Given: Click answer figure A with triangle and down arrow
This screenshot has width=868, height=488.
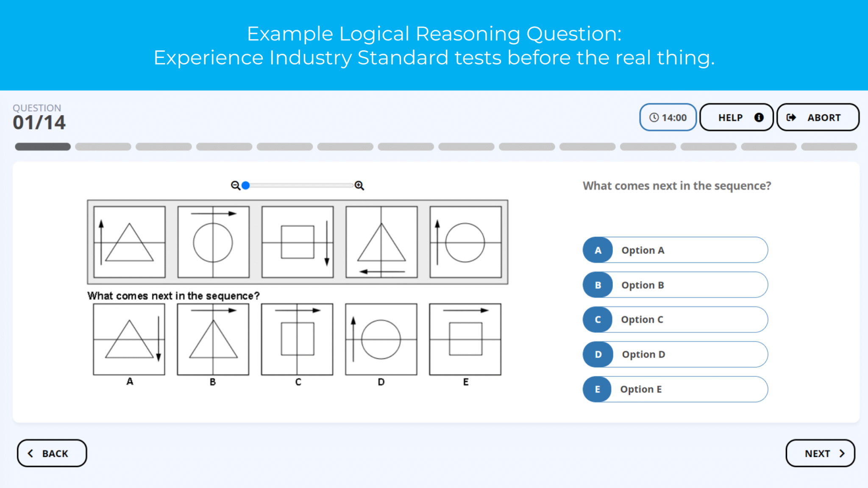Looking at the screenshot, I should [x=129, y=339].
